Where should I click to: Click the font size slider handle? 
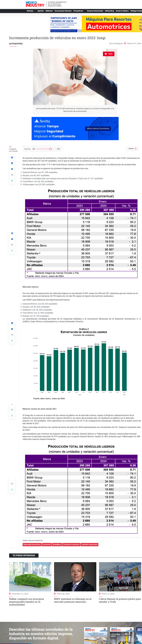[50, 149]
